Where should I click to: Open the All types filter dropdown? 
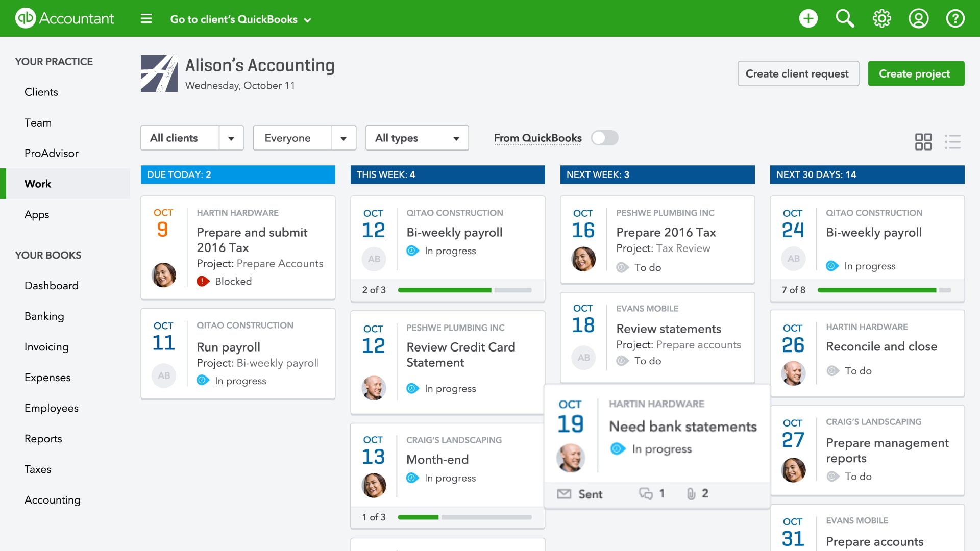pos(417,138)
